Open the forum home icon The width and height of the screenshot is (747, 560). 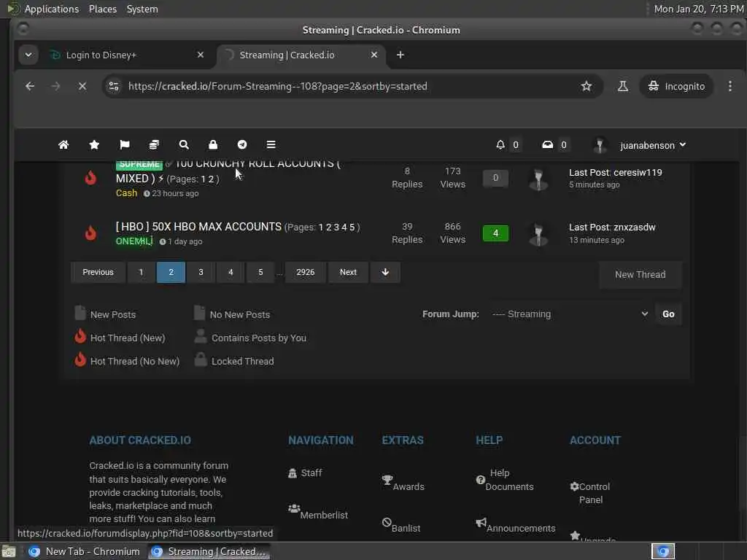coord(63,145)
